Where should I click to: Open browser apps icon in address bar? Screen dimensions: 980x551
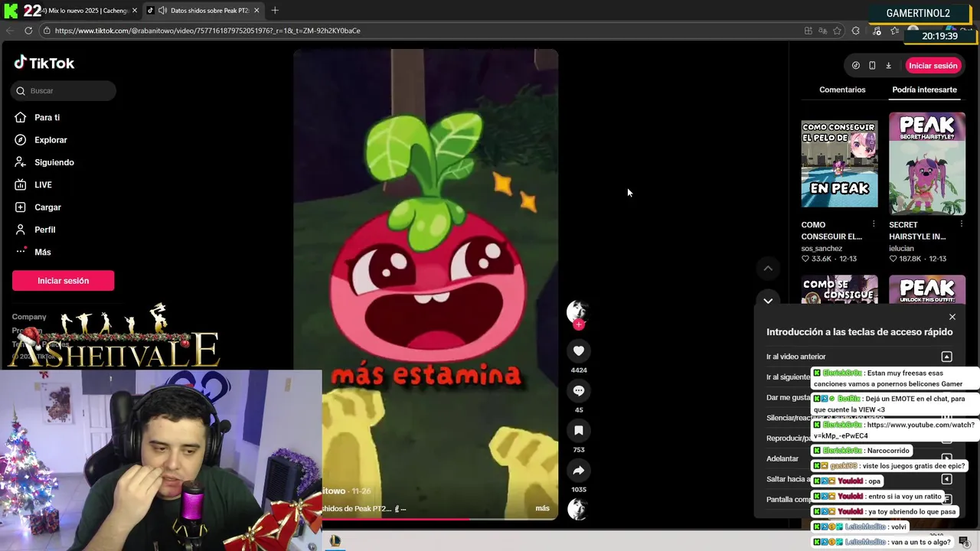click(x=808, y=31)
